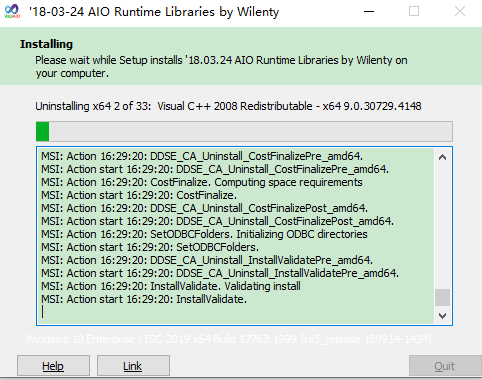Click log line 'Action start' DDSE_CA_Uninstall_InstallValidatePre_amd64
Screen dimensions: 482x380
point(220,273)
